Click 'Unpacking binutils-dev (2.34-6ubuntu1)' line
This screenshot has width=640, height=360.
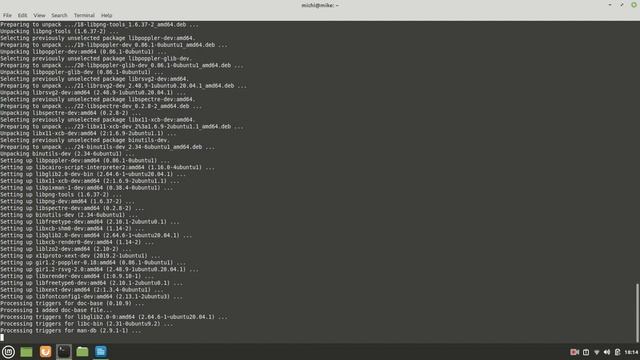(66, 154)
